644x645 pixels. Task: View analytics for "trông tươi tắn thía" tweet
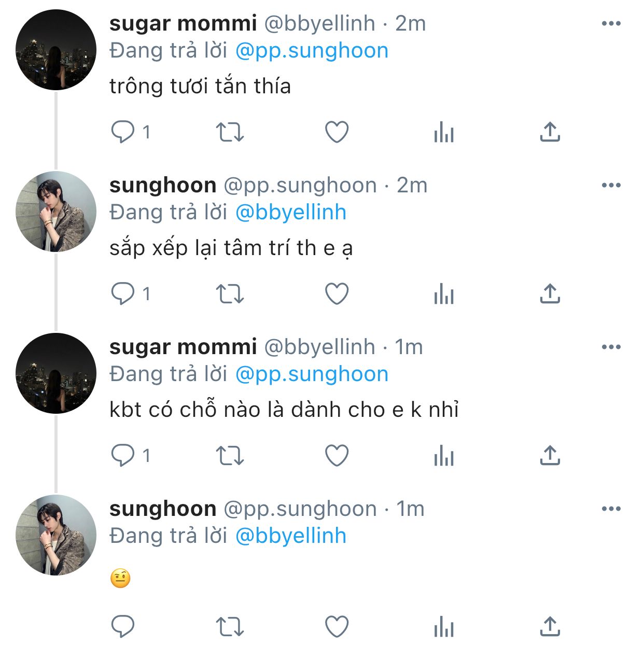coord(444,132)
